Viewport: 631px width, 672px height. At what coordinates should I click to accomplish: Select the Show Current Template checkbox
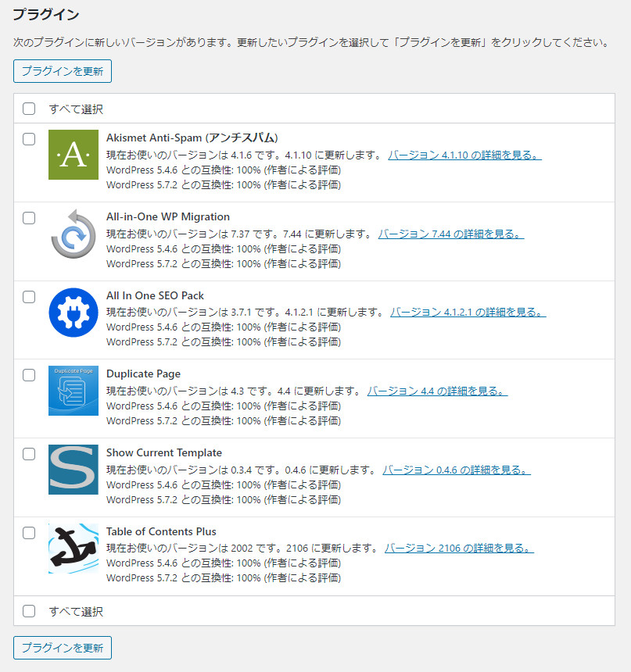(29, 454)
